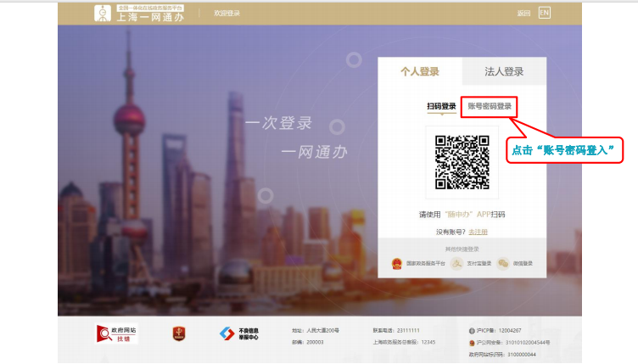
Task: Switch to the 法人登录 tab
Action: (x=504, y=72)
